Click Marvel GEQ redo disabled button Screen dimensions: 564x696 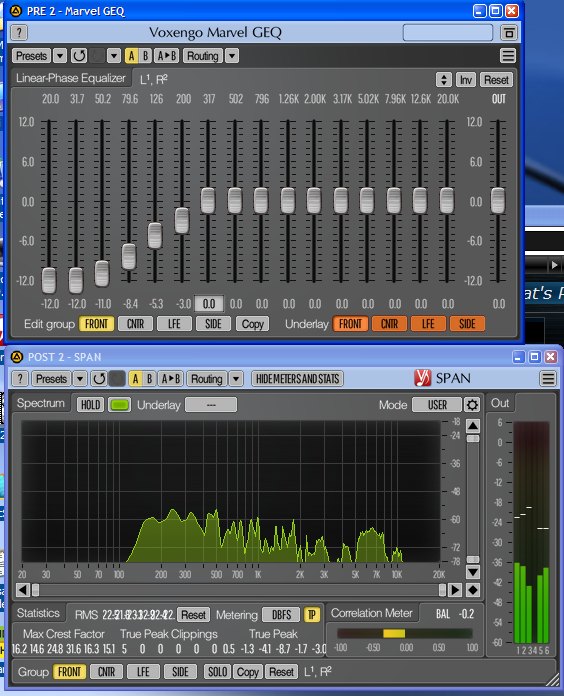[97, 56]
